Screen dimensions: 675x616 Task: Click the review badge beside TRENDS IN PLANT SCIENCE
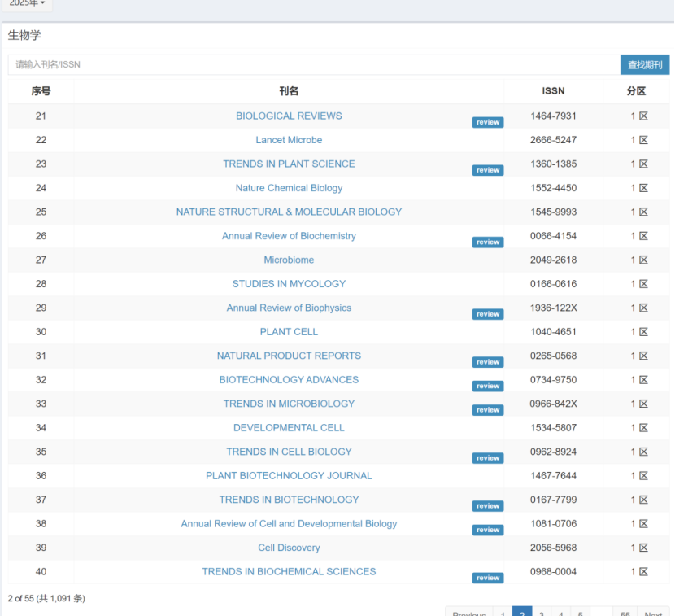click(x=488, y=171)
